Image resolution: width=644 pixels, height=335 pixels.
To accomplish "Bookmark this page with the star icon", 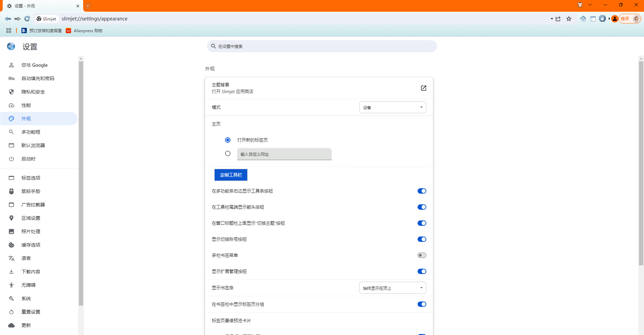I will tap(569, 19).
